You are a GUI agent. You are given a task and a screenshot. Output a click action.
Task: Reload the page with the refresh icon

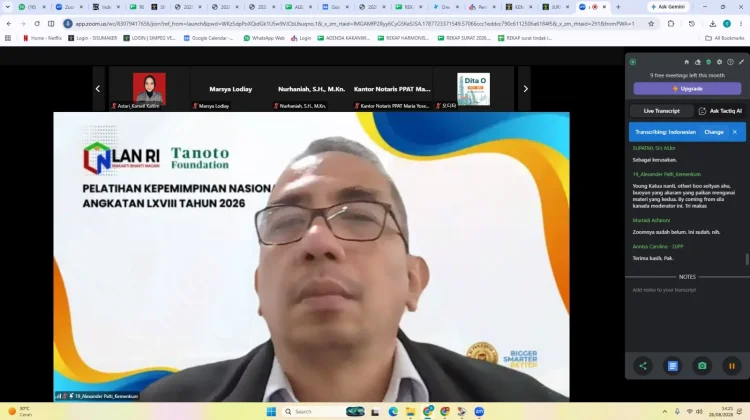click(37, 23)
